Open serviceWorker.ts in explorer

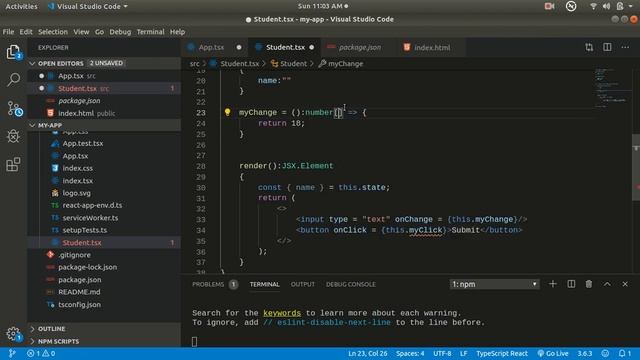click(90, 218)
